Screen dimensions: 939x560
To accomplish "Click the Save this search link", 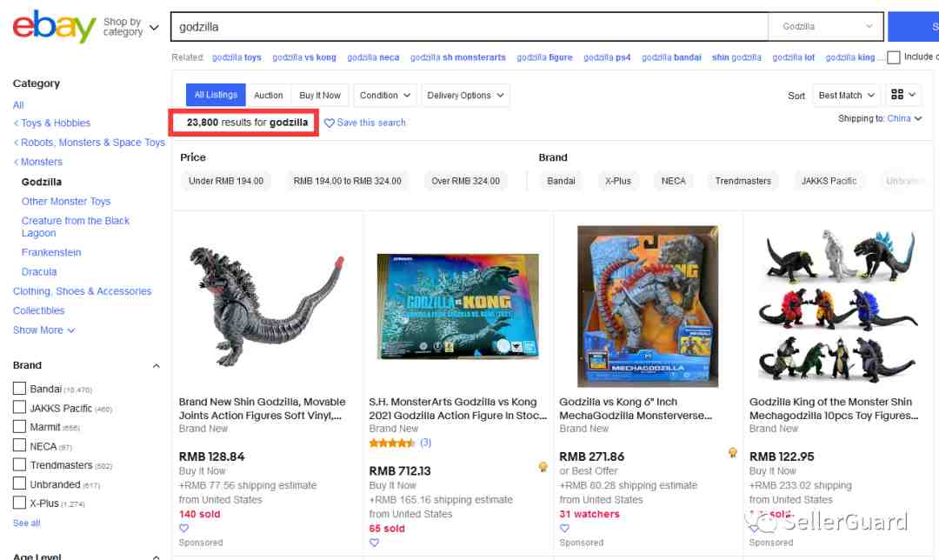I will [x=371, y=123].
